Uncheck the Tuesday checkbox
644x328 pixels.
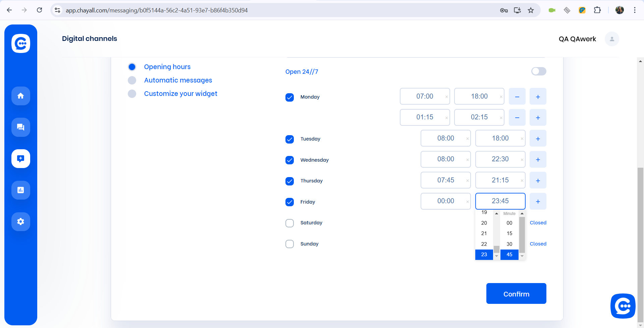[290, 139]
